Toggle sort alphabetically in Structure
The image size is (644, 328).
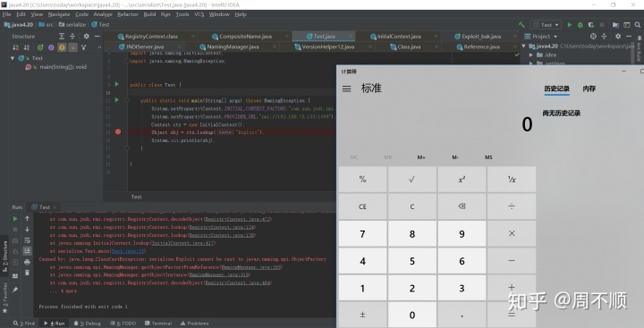point(27,47)
